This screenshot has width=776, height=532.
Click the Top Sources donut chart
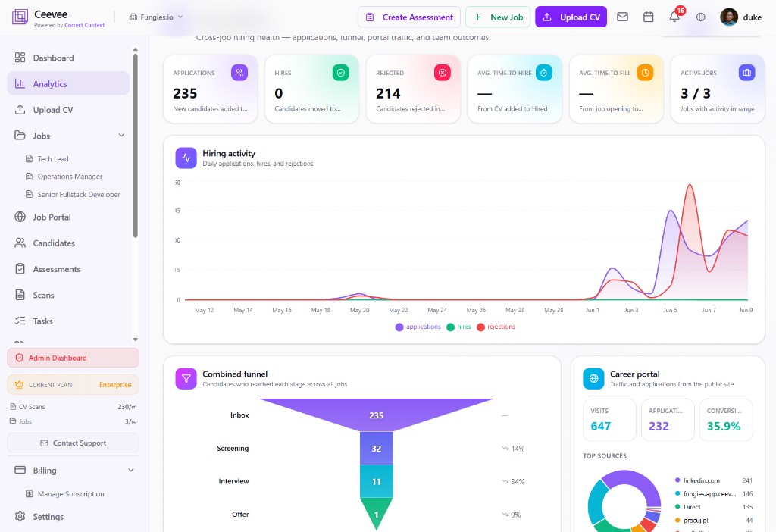click(x=624, y=502)
